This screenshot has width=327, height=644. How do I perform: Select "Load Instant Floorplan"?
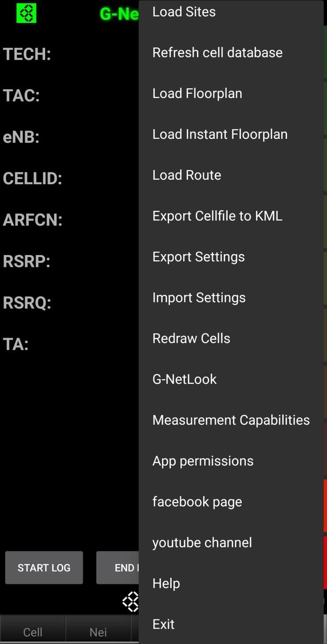point(220,134)
